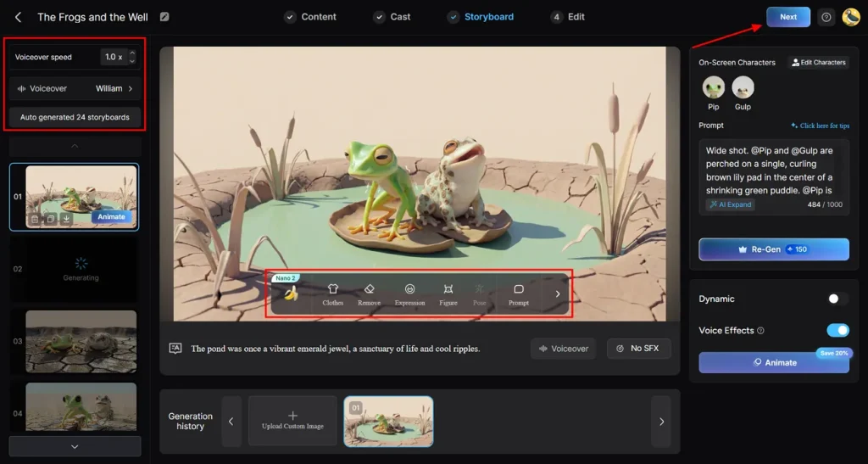Click the Next button
The width and height of the screenshot is (868, 464).
pos(787,17)
